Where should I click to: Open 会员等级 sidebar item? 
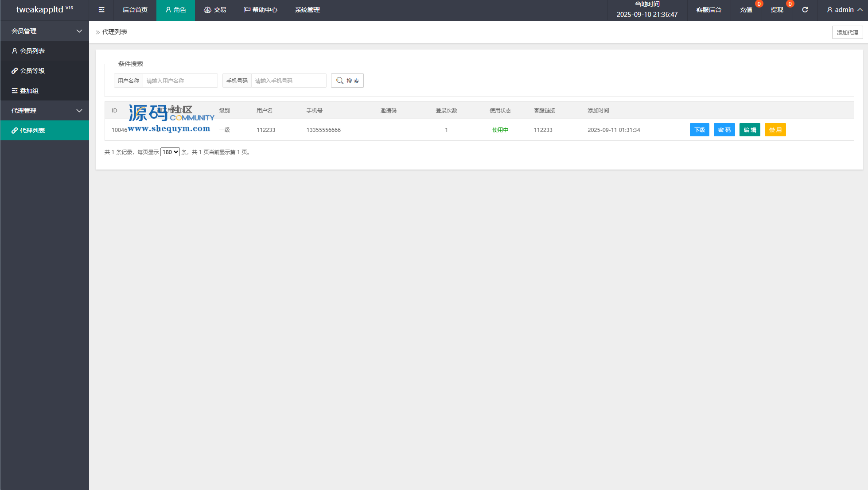point(32,71)
